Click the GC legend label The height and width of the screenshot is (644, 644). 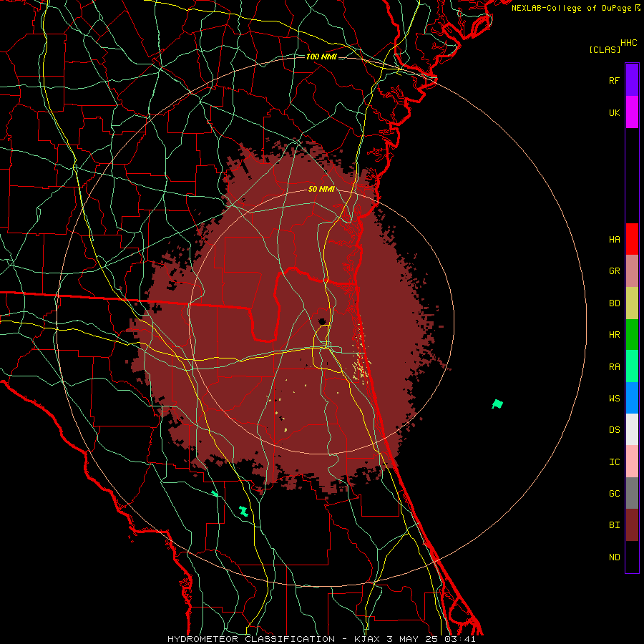[614, 494]
